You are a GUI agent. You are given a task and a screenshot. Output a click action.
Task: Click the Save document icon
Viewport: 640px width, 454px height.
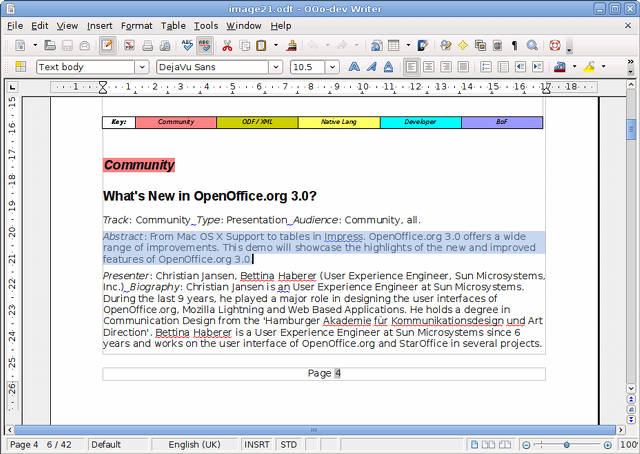click(66, 46)
